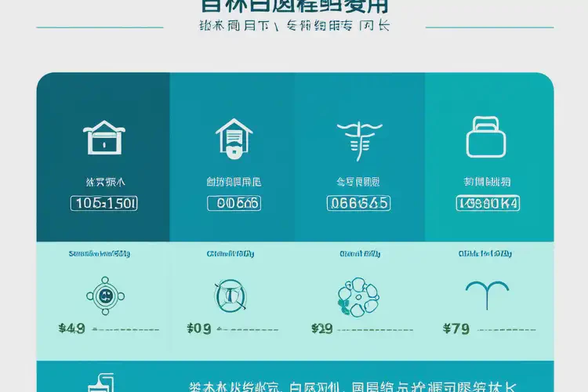Choose the $49 price option
This screenshot has height=392, width=588.
click(71, 328)
